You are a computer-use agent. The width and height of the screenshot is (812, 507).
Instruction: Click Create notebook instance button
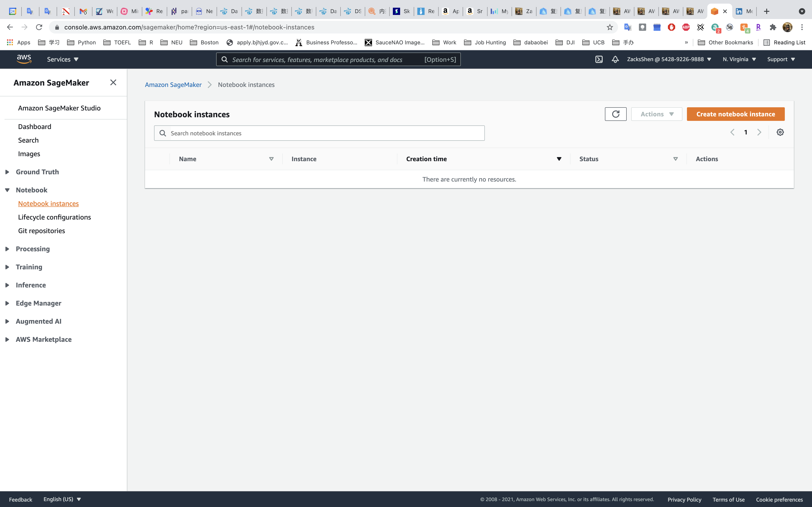[x=735, y=114]
